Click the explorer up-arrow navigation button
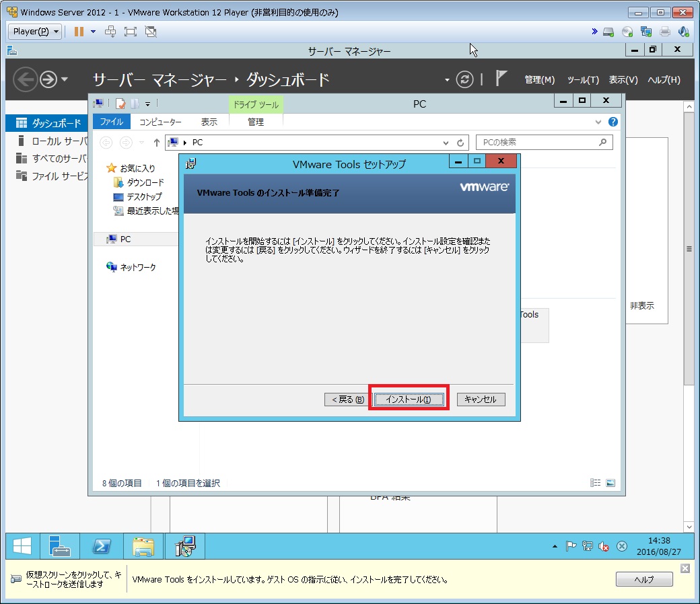This screenshot has height=604, width=700. [x=156, y=143]
